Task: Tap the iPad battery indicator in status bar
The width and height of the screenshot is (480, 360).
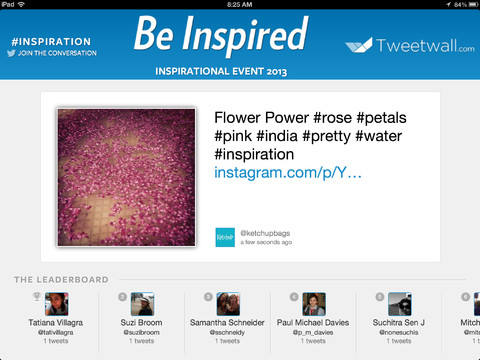Action: coord(473,4)
